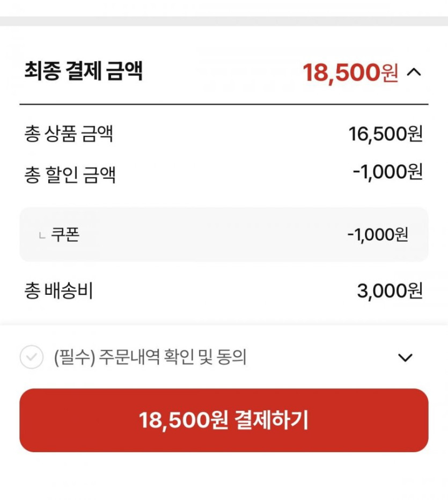Screen dimensions: 448x500
Task: Click the 16,500원 product amount value
Action: [x=385, y=134]
